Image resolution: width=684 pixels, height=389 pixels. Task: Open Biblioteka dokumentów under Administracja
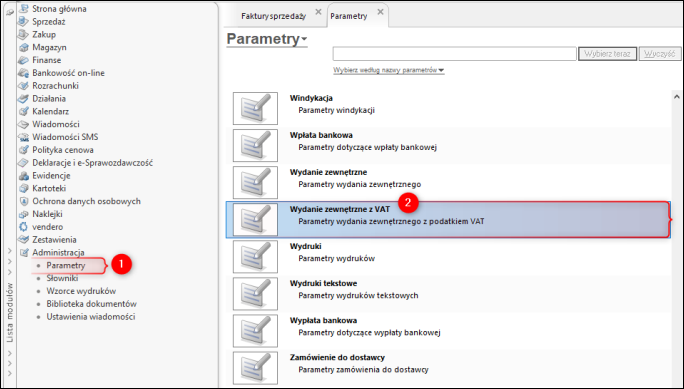tap(92, 304)
